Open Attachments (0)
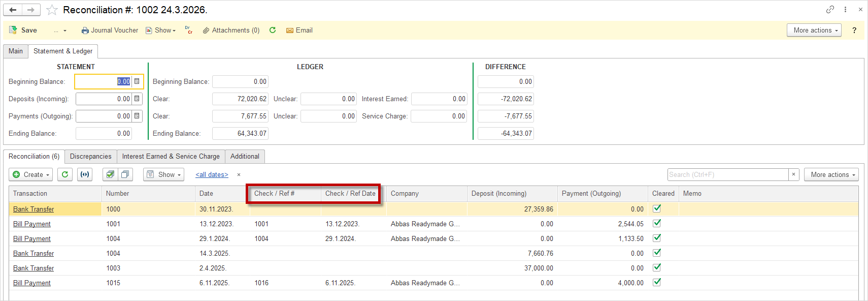This screenshot has width=868, height=301. pos(231,30)
